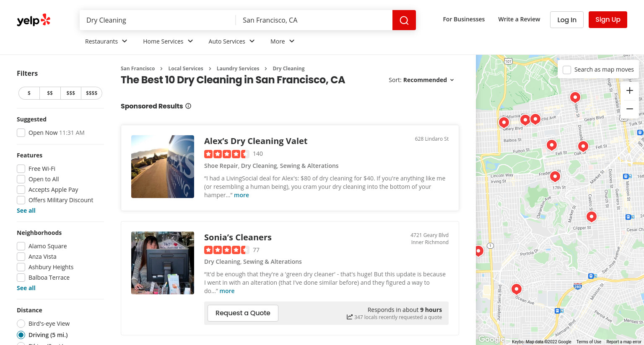Click the Dry Cleaning search field

(x=158, y=20)
